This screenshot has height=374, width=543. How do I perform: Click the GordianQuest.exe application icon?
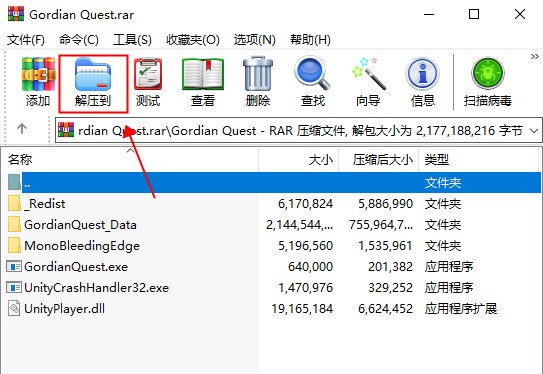[x=14, y=267]
